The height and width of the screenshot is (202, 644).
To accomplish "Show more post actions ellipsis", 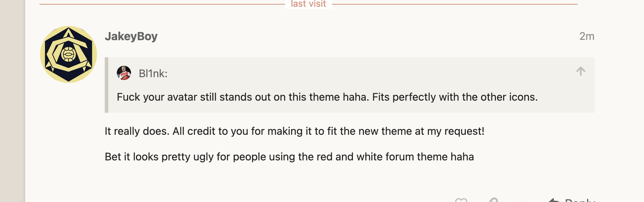I will (522, 201).
